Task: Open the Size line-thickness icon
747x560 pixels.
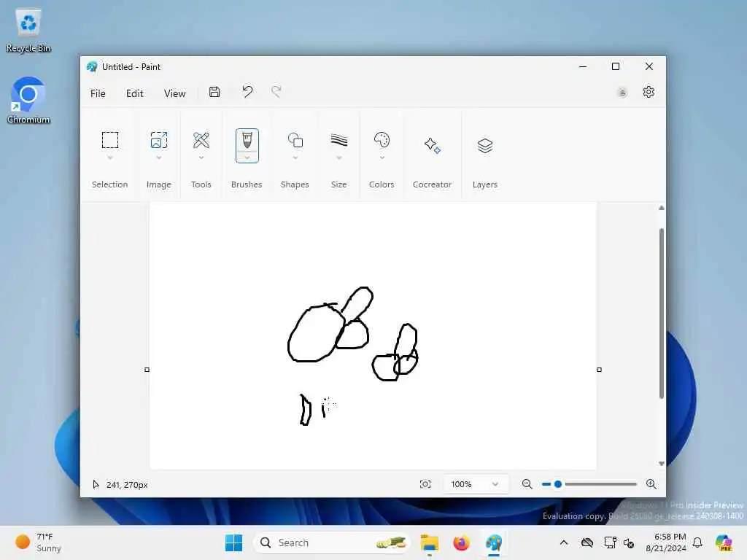Action: click(x=339, y=140)
